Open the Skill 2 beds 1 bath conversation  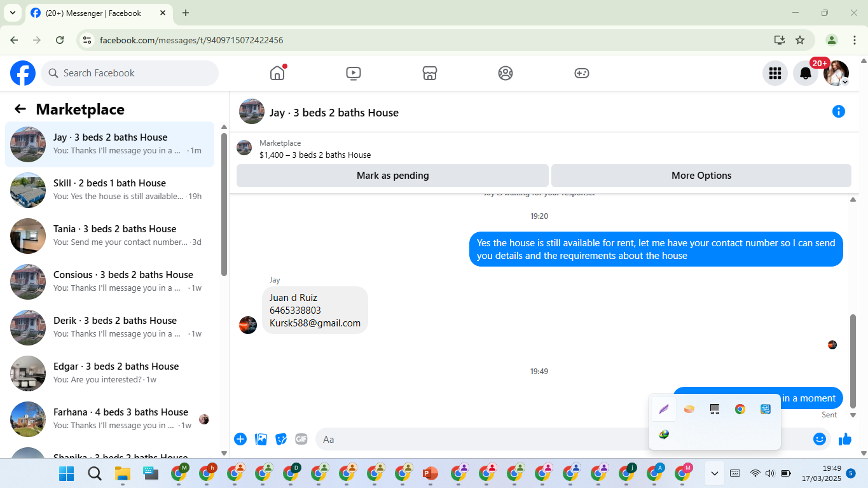coord(109,190)
